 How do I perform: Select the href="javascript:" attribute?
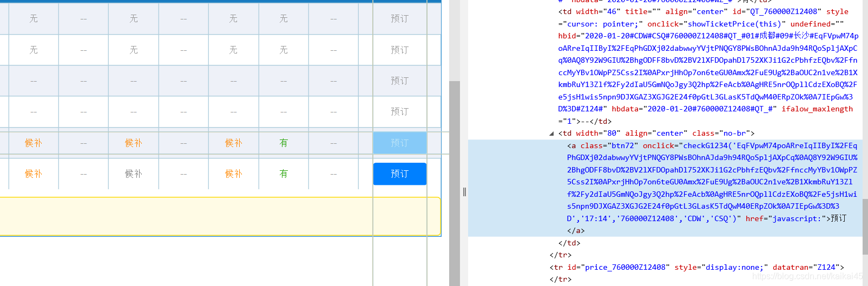coord(787,218)
